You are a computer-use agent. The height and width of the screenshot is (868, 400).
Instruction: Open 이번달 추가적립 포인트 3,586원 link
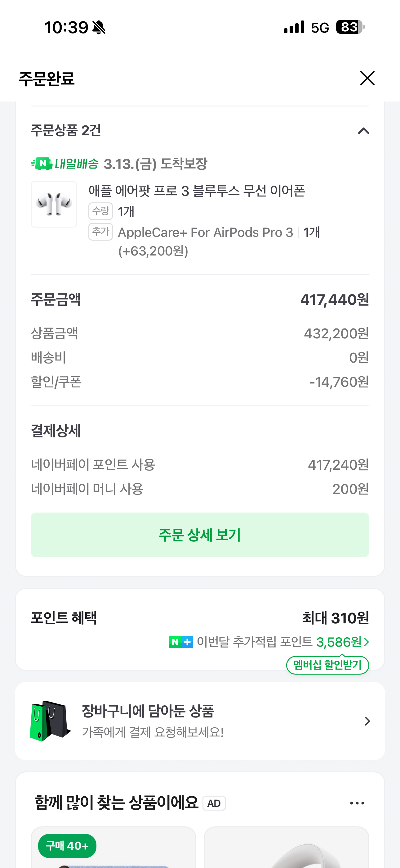pyautogui.click(x=283, y=642)
